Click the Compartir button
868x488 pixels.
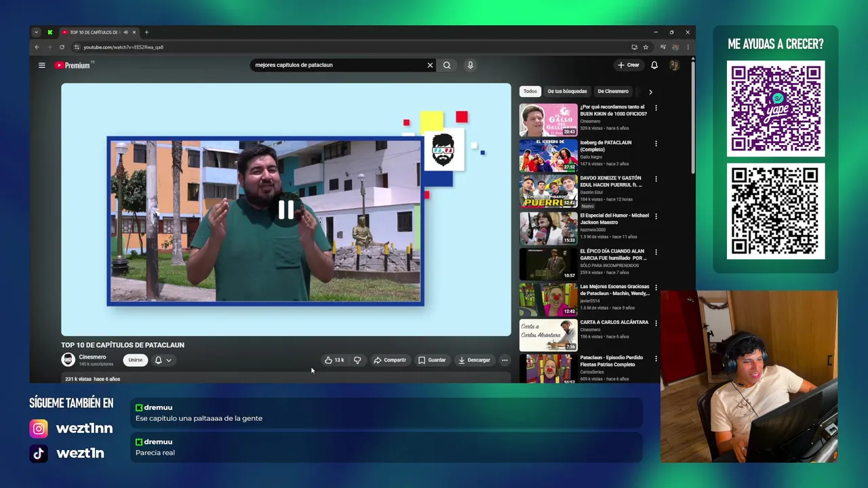tap(390, 360)
